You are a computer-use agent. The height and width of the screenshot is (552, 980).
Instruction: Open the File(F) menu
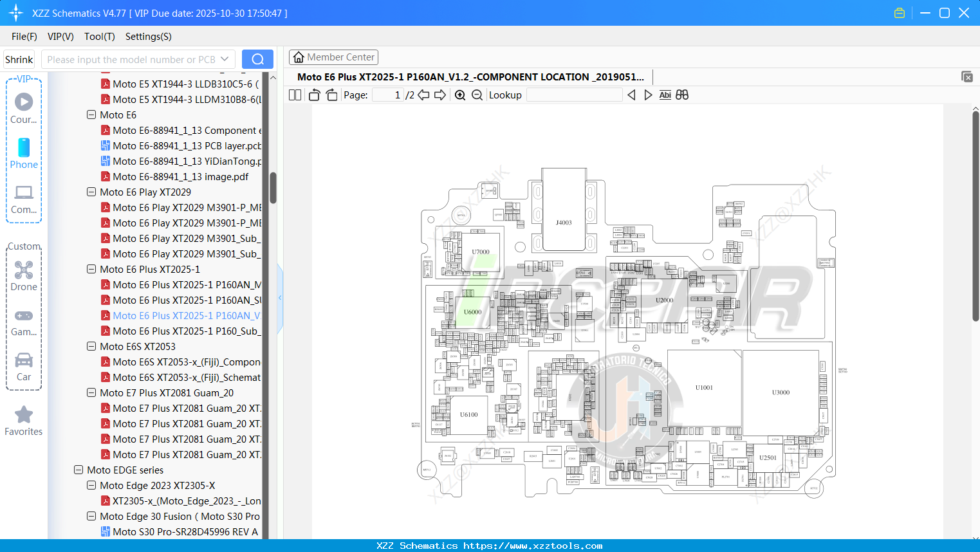point(24,37)
